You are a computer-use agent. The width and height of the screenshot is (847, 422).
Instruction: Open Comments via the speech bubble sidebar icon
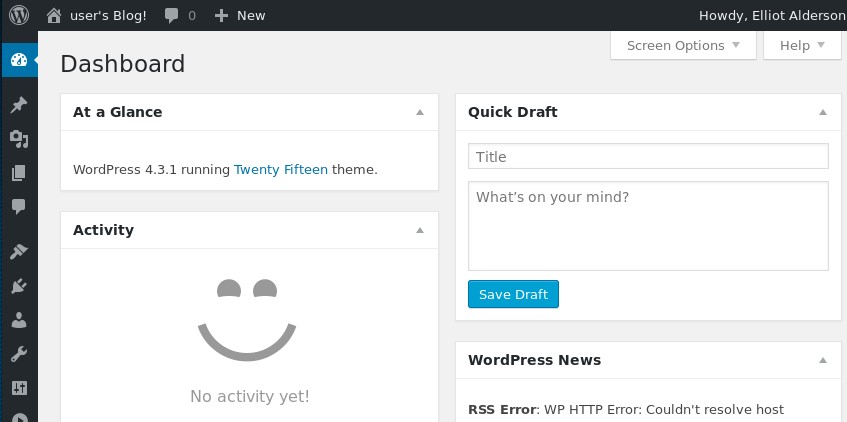coord(19,206)
